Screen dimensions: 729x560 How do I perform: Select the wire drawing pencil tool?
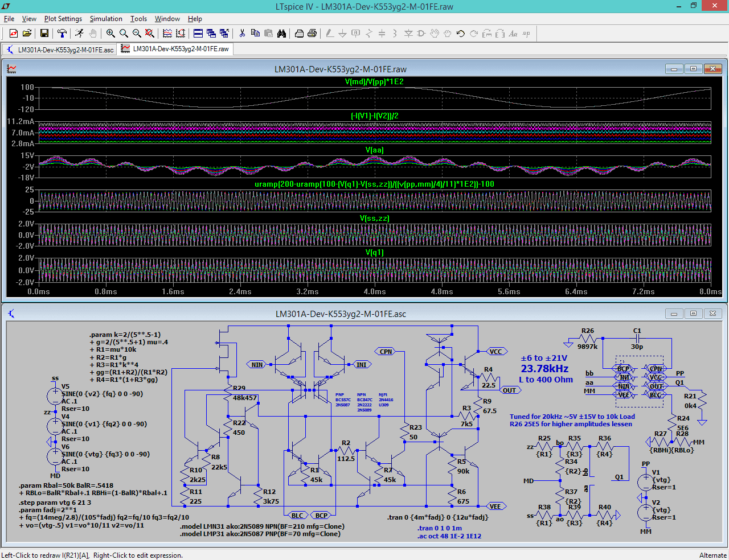[330, 33]
